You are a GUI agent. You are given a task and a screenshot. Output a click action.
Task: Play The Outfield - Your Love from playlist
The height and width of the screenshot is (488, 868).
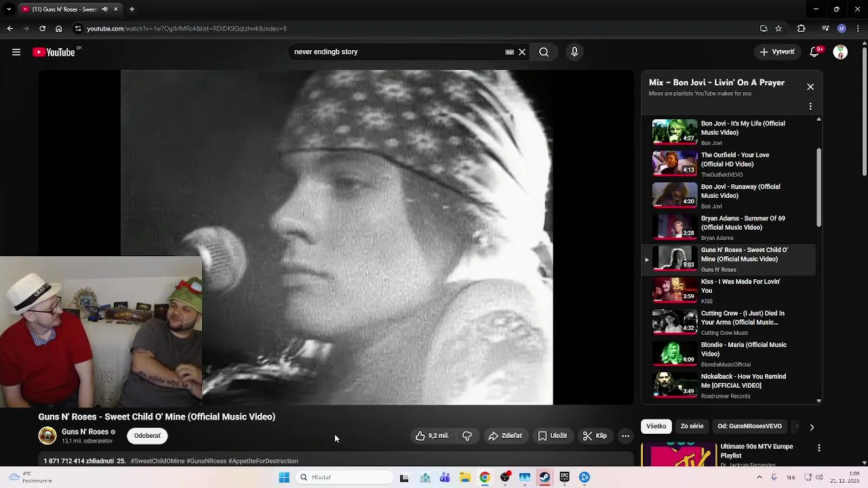[x=729, y=164]
